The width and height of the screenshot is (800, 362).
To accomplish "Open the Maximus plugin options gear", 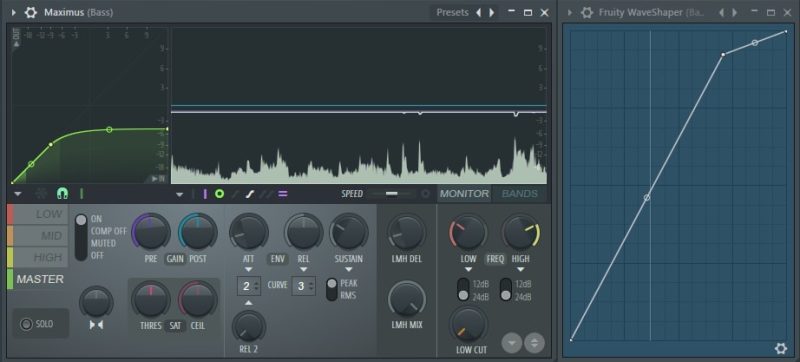I will (x=31, y=12).
